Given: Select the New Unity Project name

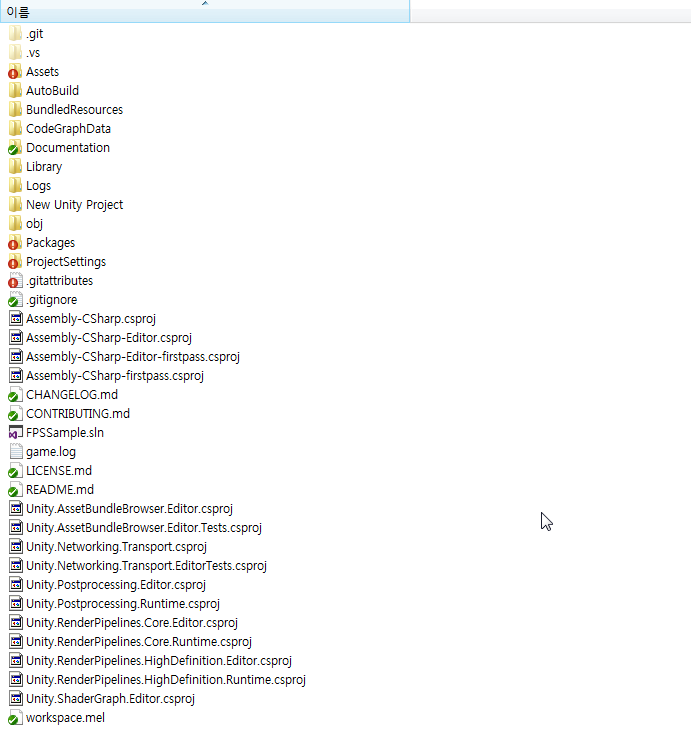Looking at the screenshot, I should point(74,205).
